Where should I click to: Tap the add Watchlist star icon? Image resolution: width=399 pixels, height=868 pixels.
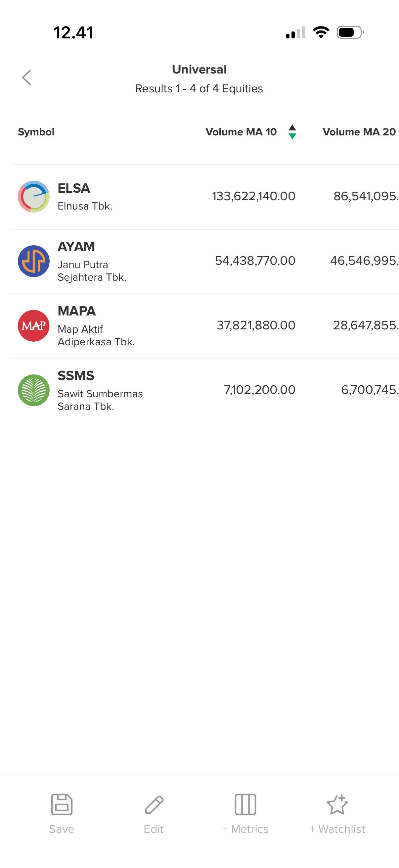(x=337, y=804)
